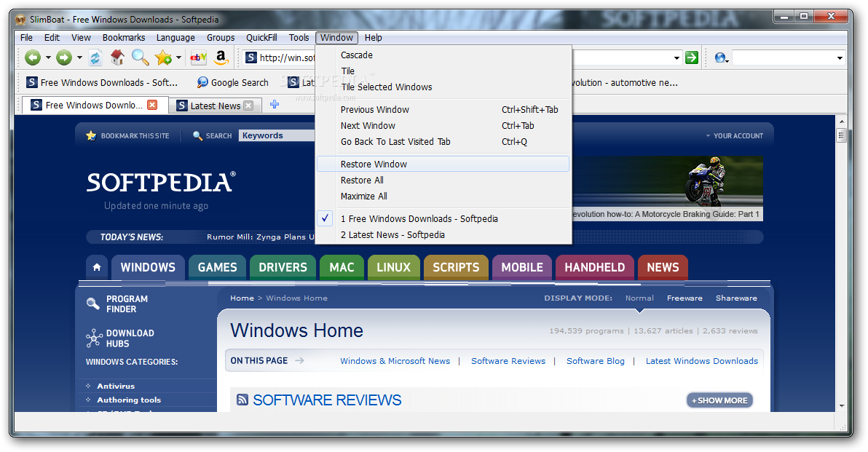The height and width of the screenshot is (452, 868).
Task: Expand the Your Account dropdown
Action: [735, 135]
